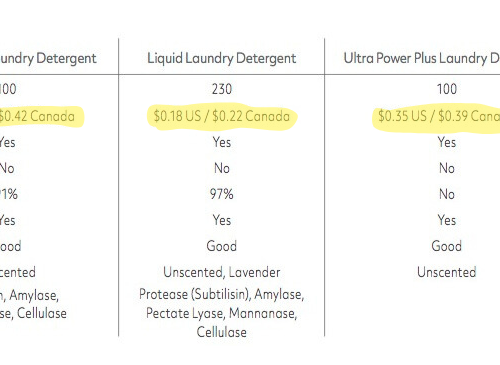Select the 'Pectate Lyase, Mannanase,' line
Viewport: 500px width, 365px height.
tap(222, 314)
